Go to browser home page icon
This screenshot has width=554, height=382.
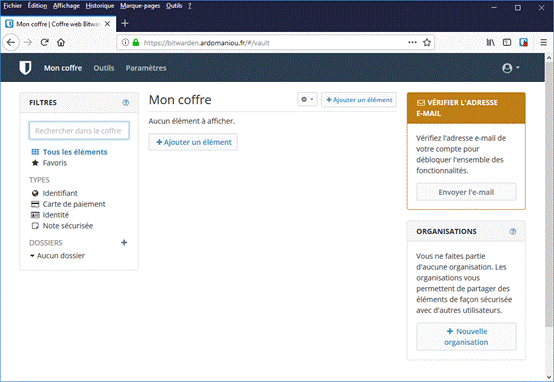pyautogui.click(x=61, y=42)
